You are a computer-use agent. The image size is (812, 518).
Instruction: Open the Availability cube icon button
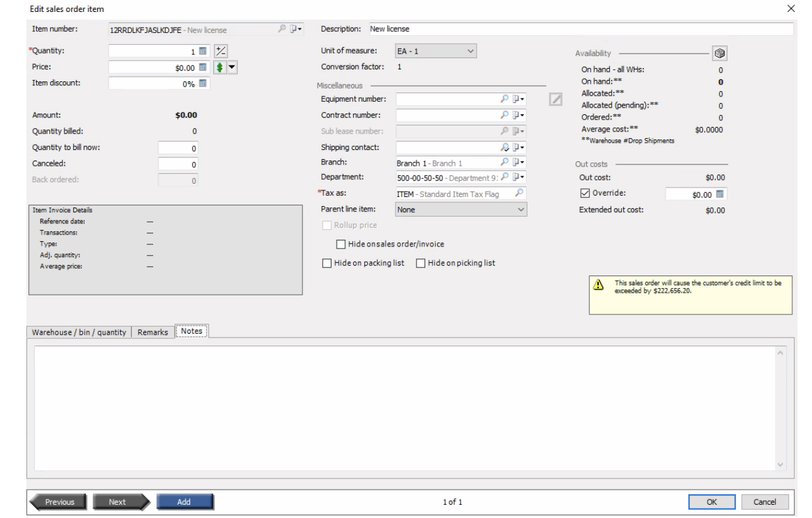[719, 54]
